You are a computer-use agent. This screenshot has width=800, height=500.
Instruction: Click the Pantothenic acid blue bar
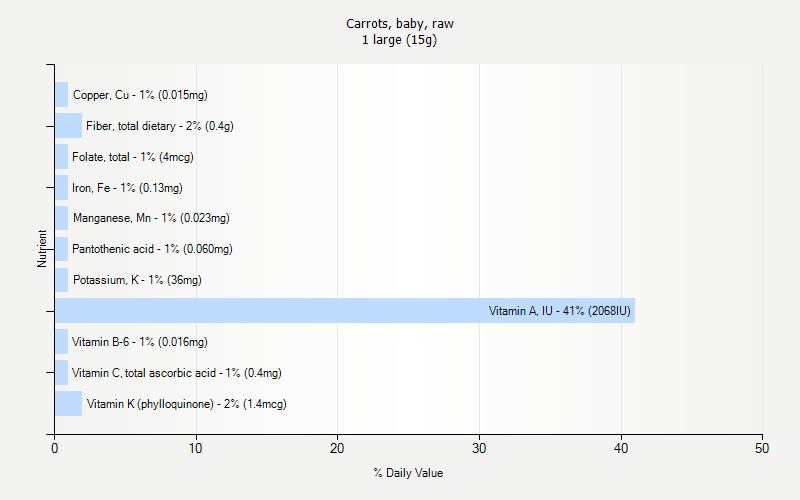[x=61, y=249]
